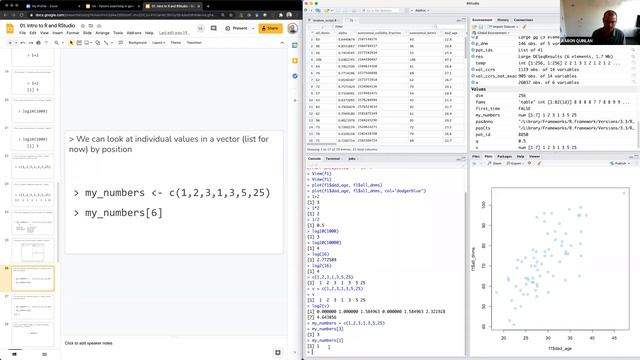640x360 pixels.
Task: Open Present dropdown arrow
Action: (x=253, y=28)
